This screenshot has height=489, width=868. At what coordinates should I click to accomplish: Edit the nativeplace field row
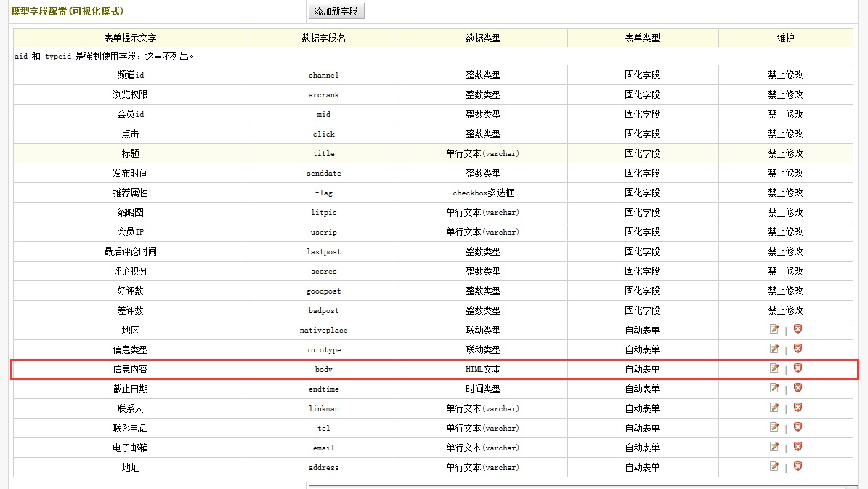pos(774,329)
